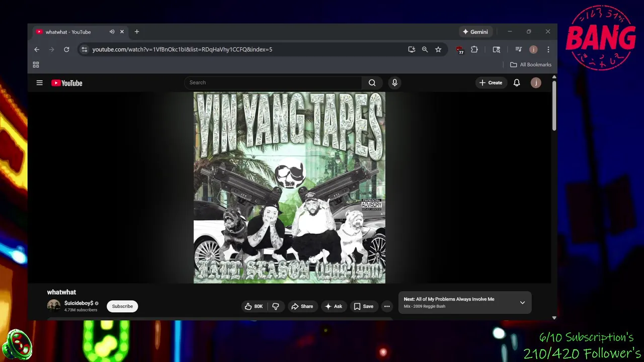Click 'Next: All of My Problems Always Involve Me'
Viewport: 644px width, 362px height.
[449, 299]
